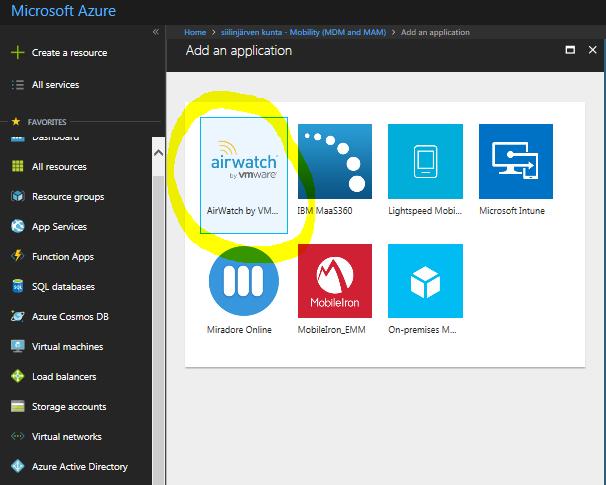Click the FAVORITES star icon
The image size is (606, 485).
16,122
